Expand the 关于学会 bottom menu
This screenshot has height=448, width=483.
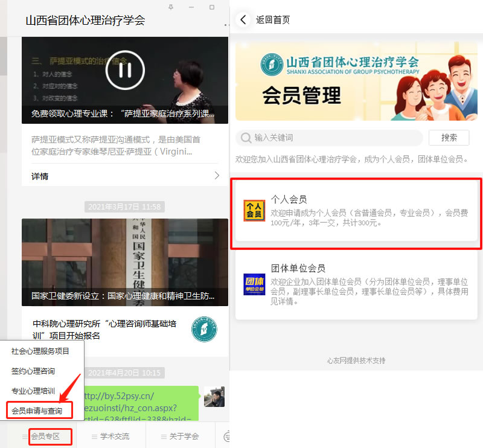pos(180,436)
